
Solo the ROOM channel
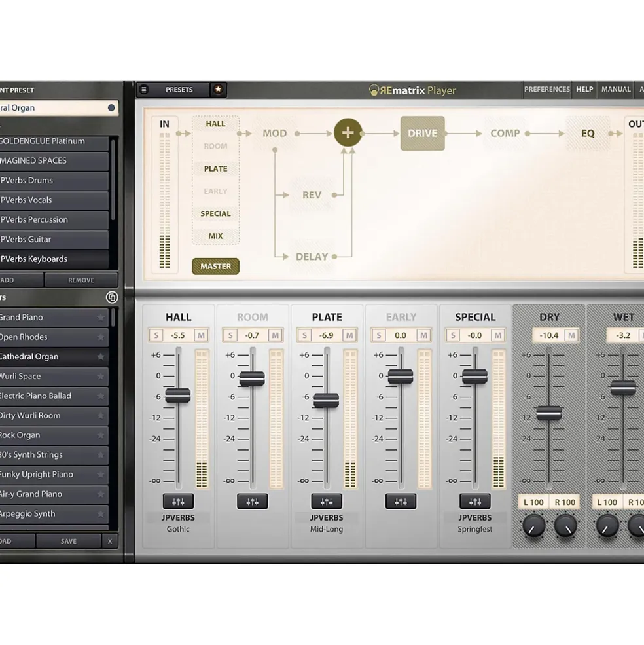point(230,335)
